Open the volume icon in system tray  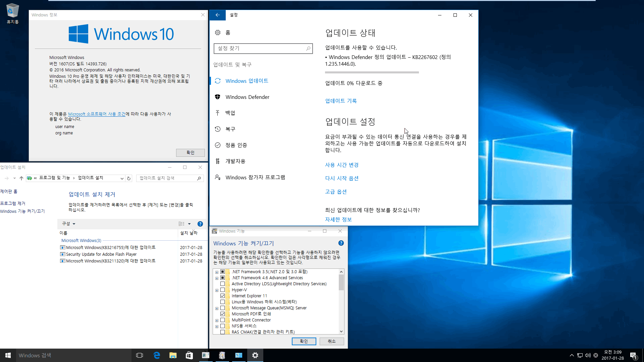click(588, 355)
